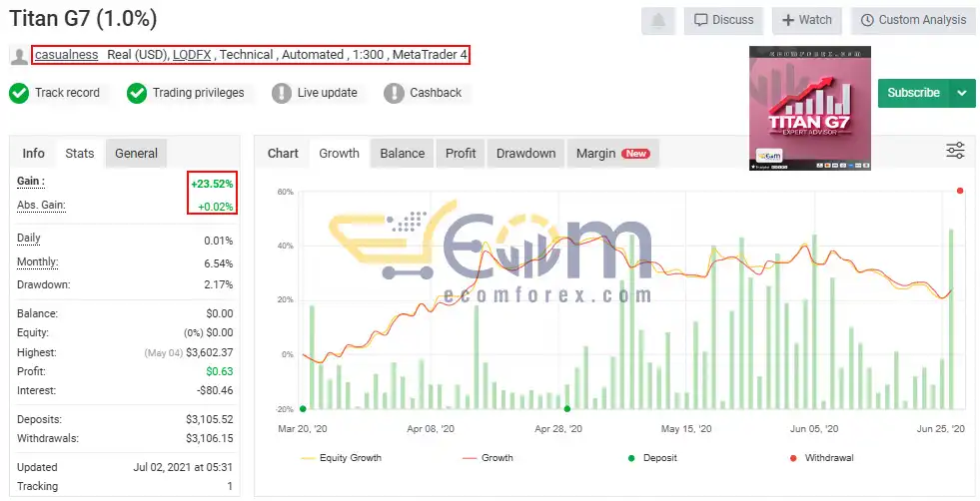
Task: Click the user avatar icon
Action: 19,56
